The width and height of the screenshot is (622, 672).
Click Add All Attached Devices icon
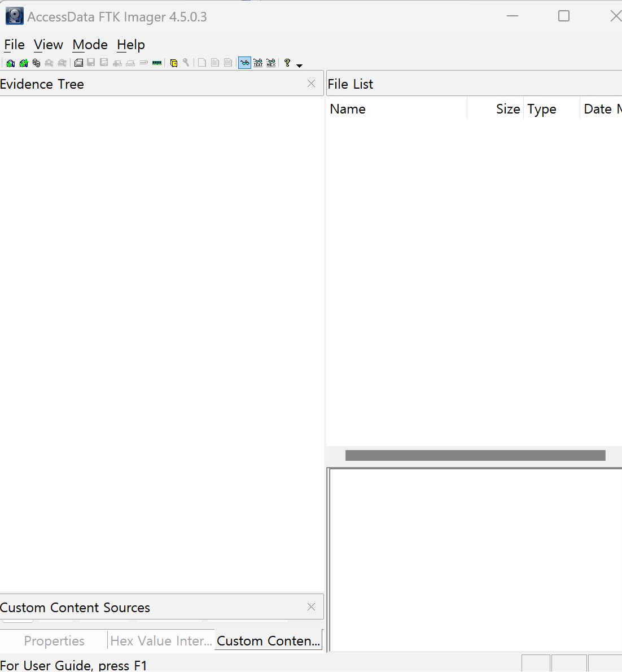coord(24,63)
